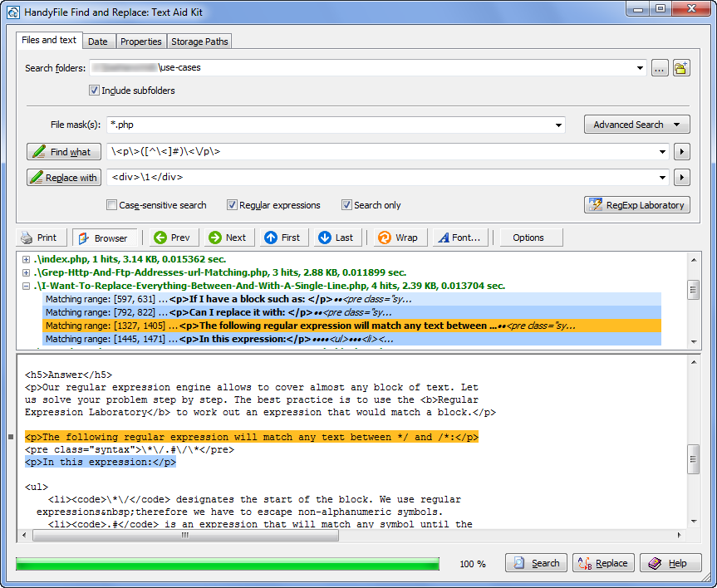This screenshot has width=717, height=588.
Task: Click the Replace with pencil button
Action: (x=64, y=178)
